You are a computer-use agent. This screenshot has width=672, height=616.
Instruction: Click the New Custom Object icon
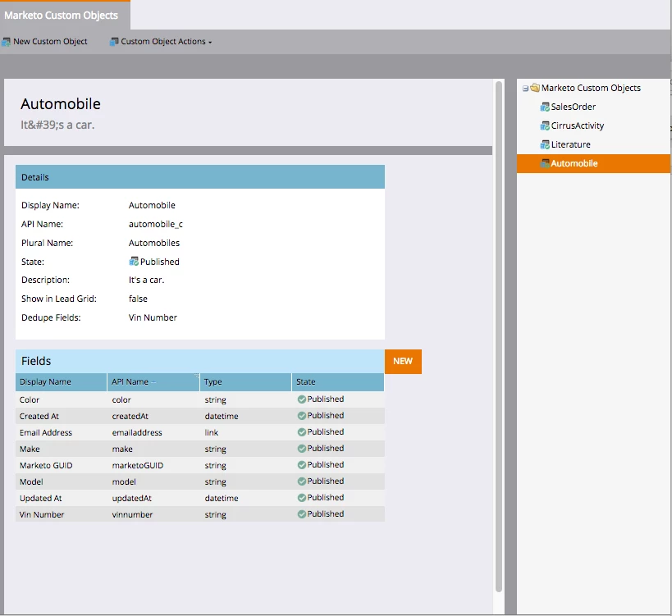6,42
